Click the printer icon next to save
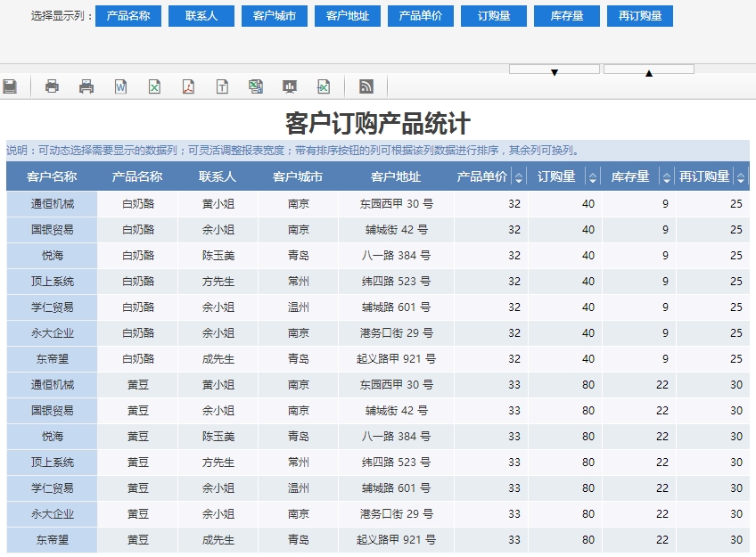The width and height of the screenshot is (756, 557). point(53,86)
